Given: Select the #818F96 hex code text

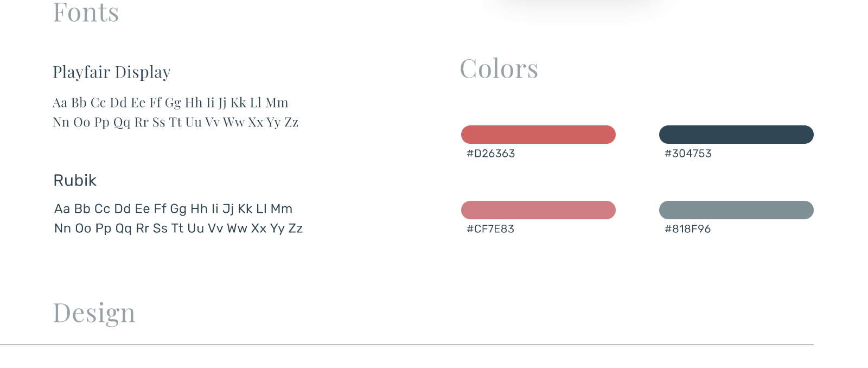Looking at the screenshot, I should pos(687,229).
